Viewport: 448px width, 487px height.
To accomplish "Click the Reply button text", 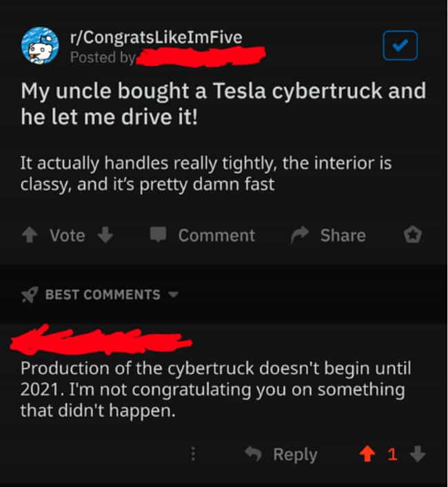I will (x=295, y=455).
